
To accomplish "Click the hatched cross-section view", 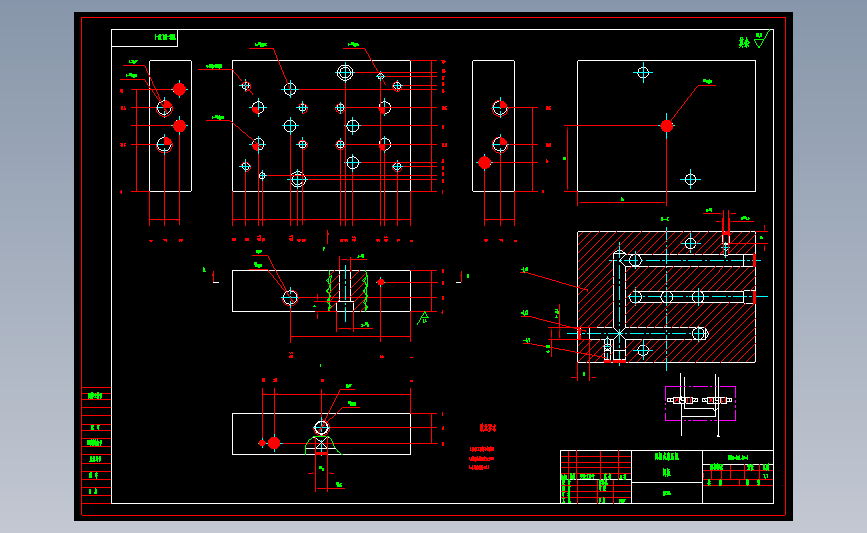I will coord(666,297).
